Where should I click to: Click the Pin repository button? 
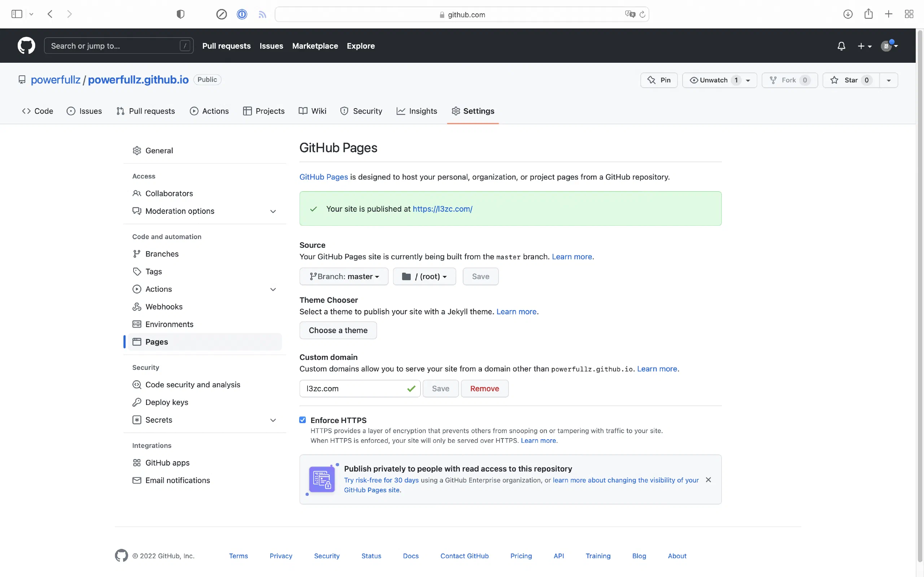(x=659, y=80)
